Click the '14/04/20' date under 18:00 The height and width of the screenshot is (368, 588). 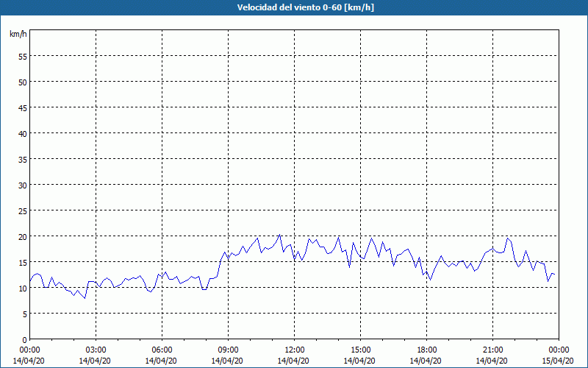click(x=426, y=361)
